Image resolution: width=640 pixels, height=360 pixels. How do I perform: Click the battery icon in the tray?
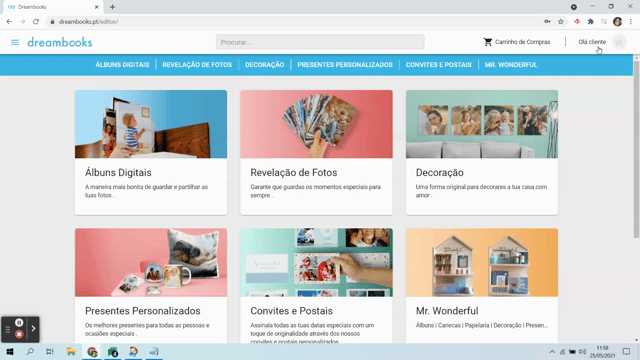click(x=572, y=351)
